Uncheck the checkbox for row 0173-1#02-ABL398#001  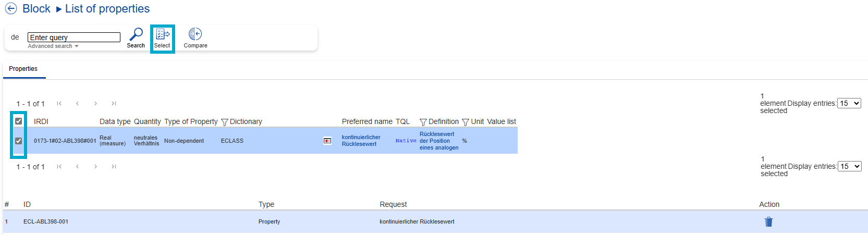click(19, 141)
